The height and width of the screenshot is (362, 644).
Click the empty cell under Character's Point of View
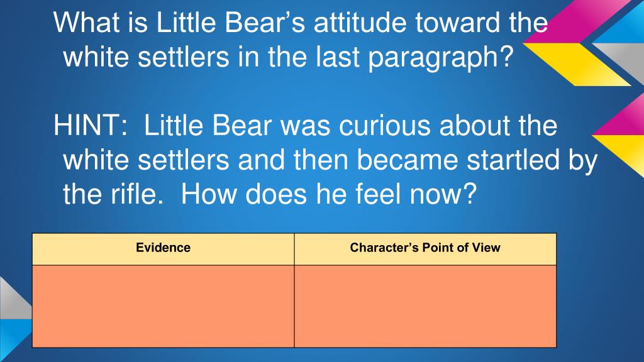425,306
